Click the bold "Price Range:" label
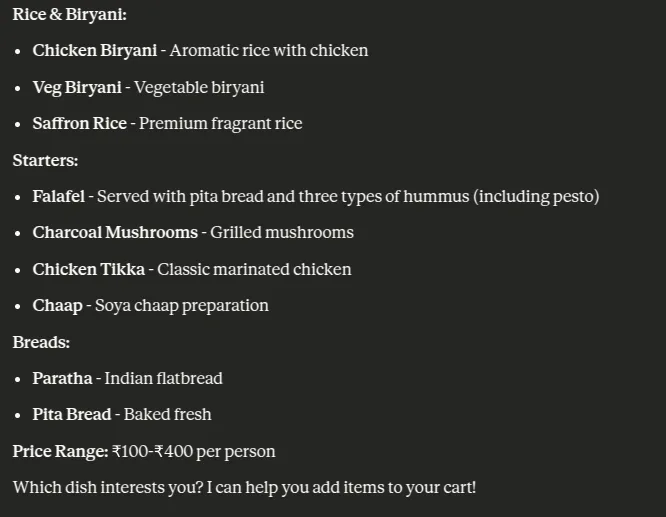Screen dimensions: 666x517 tap(60, 451)
